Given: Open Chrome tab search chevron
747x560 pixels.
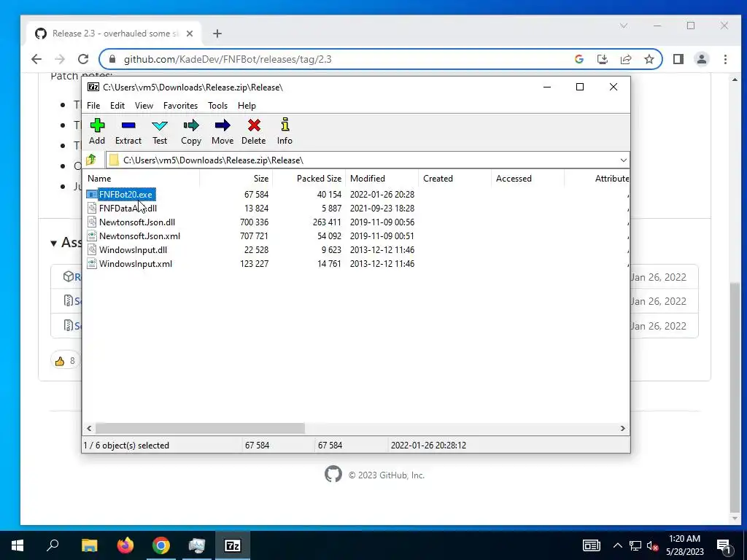Looking at the screenshot, I should tap(624, 26).
